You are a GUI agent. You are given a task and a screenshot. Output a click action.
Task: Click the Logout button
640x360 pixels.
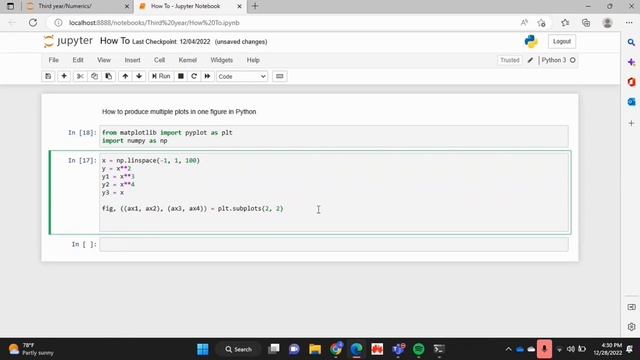pyautogui.click(x=562, y=42)
